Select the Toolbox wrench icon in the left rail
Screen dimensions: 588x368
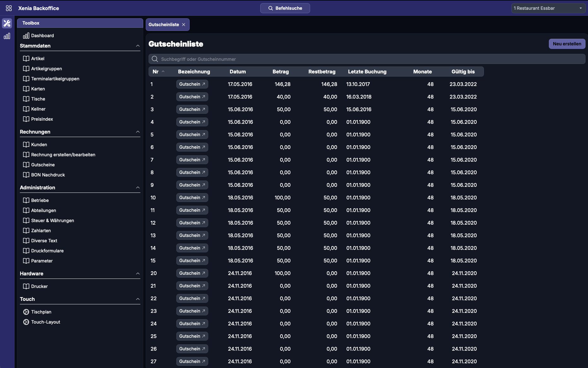click(7, 23)
